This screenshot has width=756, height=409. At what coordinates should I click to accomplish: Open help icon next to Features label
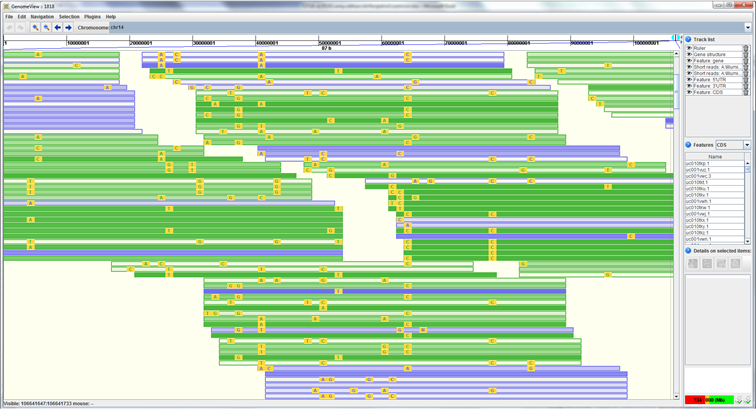(x=688, y=145)
